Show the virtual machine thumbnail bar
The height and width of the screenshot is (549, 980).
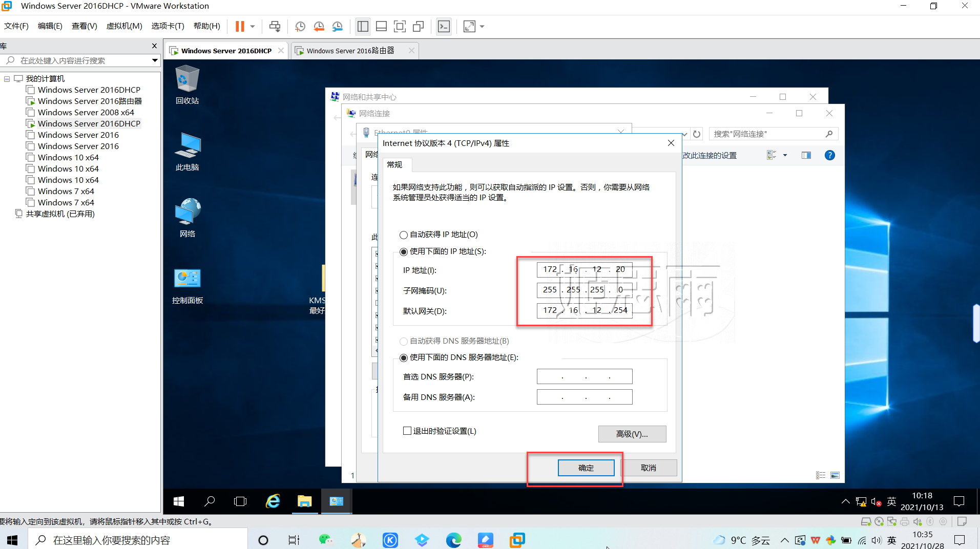(x=382, y=26)
